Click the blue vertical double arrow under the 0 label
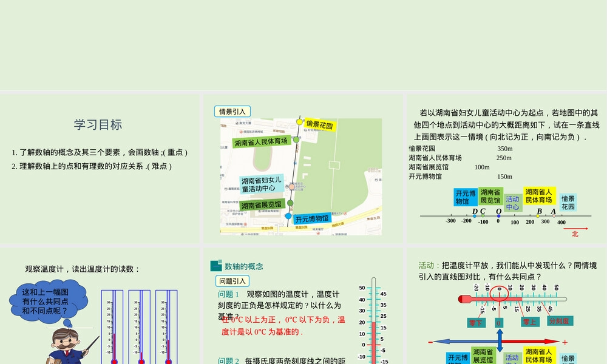The image size is (607, 364). coord(500,340)
